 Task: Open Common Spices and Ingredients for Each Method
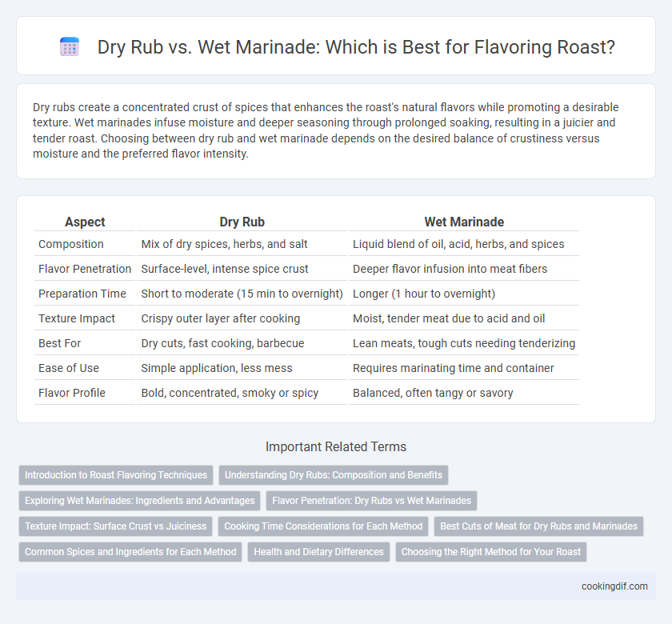tap(130, 552)
